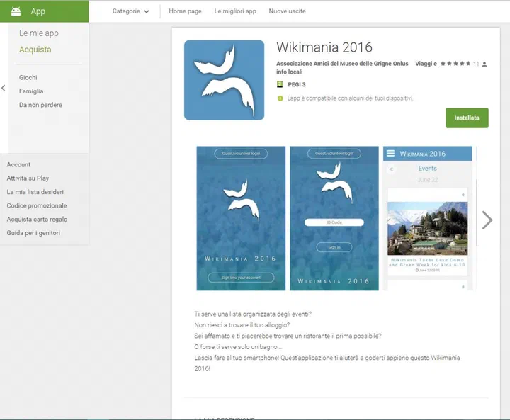Click the App header label

pyautogui.click(x=38, y=11)
